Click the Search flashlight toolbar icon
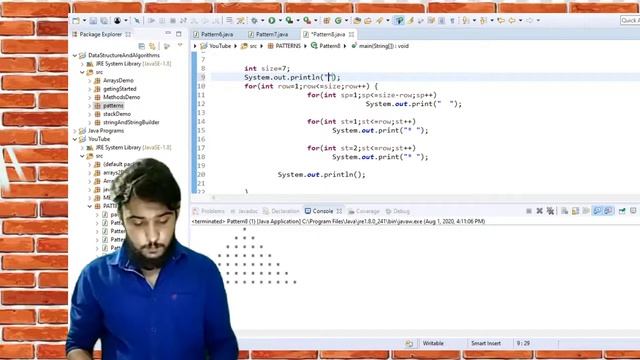640x360 pixels. point(380,20)
